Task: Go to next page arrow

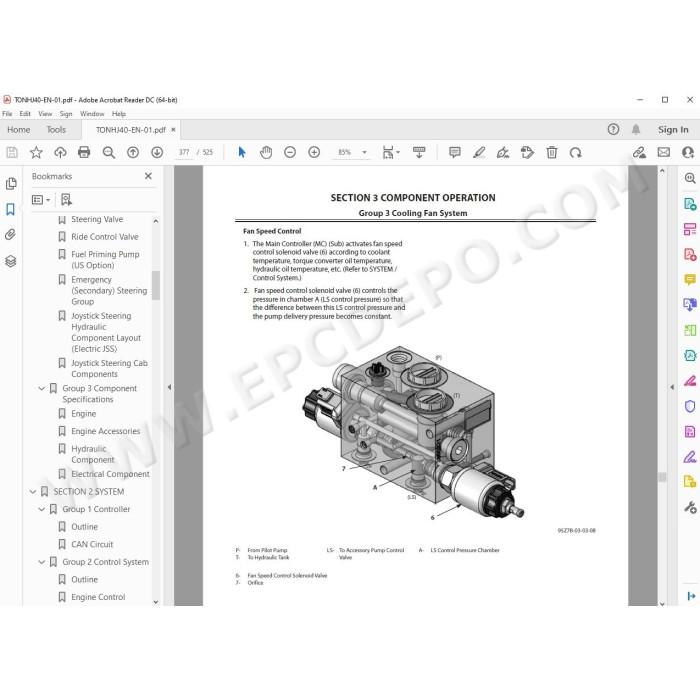Action: 157,153
